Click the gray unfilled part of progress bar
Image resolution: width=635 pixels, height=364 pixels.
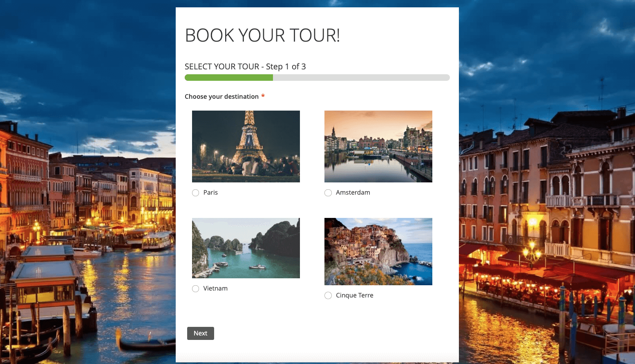(x=361, y=78)
